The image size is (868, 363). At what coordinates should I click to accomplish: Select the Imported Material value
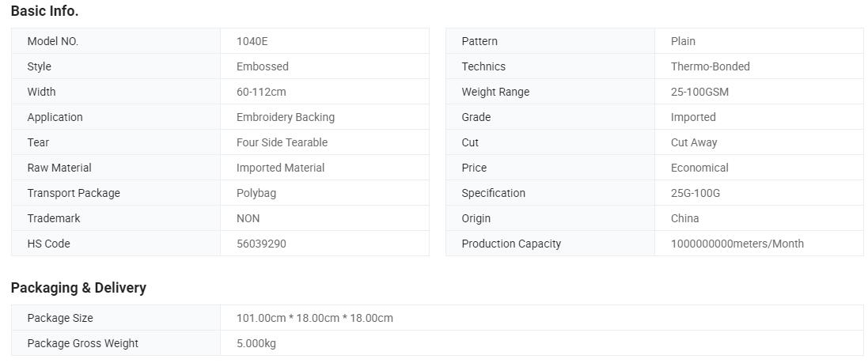280,168
